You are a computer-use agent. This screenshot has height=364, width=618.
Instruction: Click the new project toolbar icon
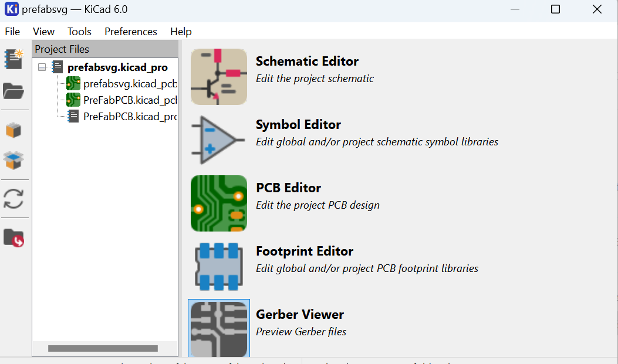(x=13, y=59)
